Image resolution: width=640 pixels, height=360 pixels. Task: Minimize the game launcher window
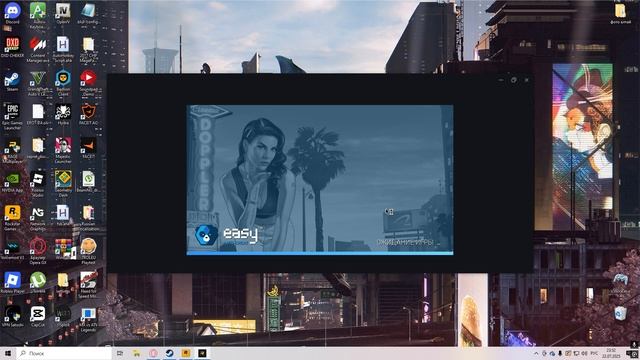(x=501, y=80)
